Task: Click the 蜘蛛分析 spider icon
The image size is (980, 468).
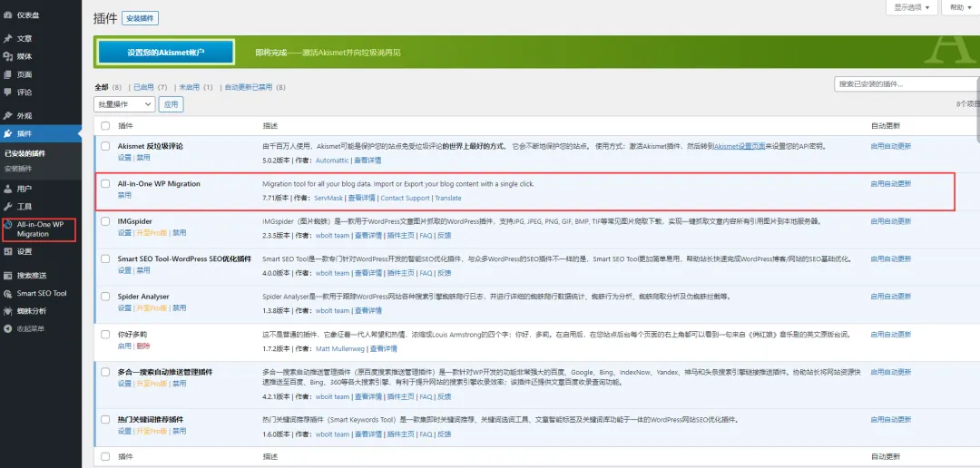Action: click(x=7, y=310)
